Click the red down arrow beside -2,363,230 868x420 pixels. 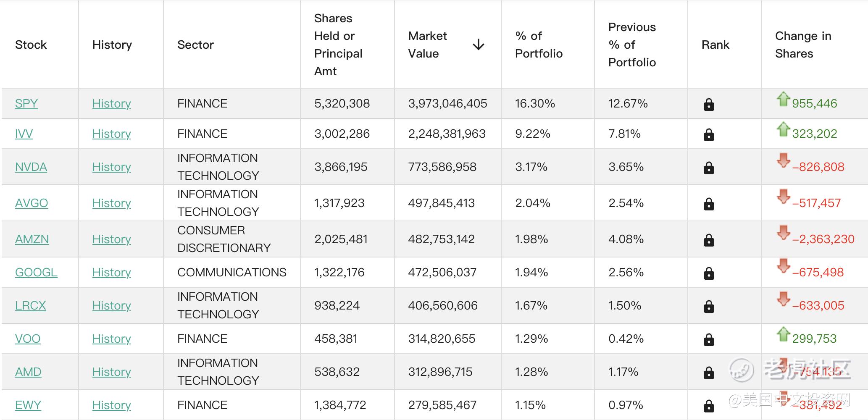point(783,233)
